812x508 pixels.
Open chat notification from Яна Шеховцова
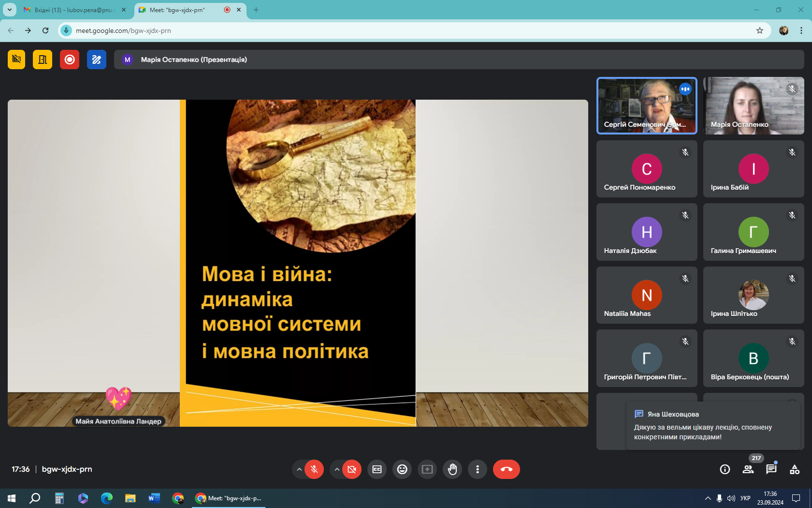click(x=713, y=427)
